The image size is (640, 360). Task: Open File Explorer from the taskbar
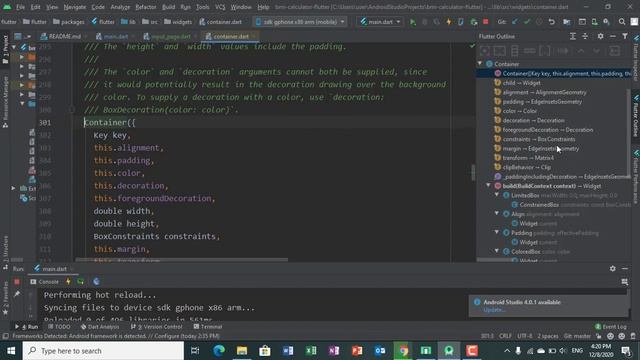coord(242,351)
